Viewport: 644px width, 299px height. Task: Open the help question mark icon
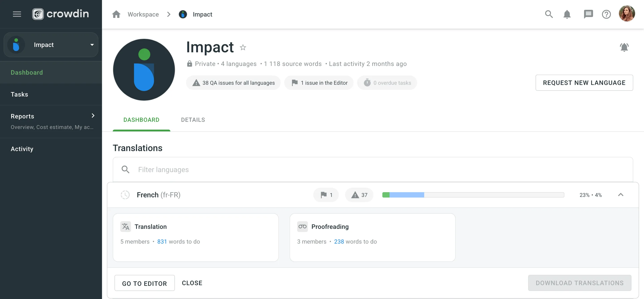606,14
